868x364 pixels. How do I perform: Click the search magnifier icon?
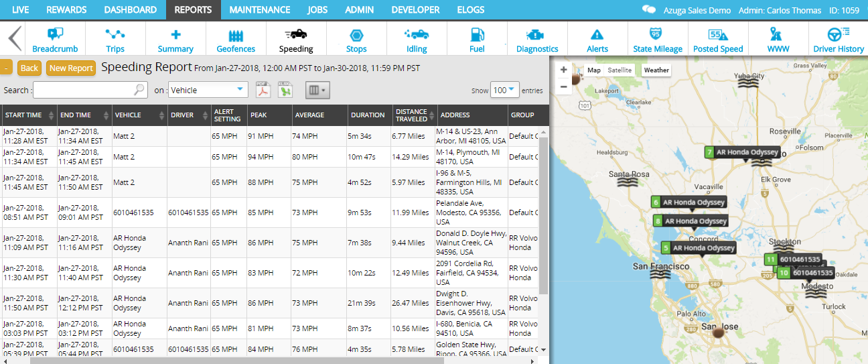(139, 90)
